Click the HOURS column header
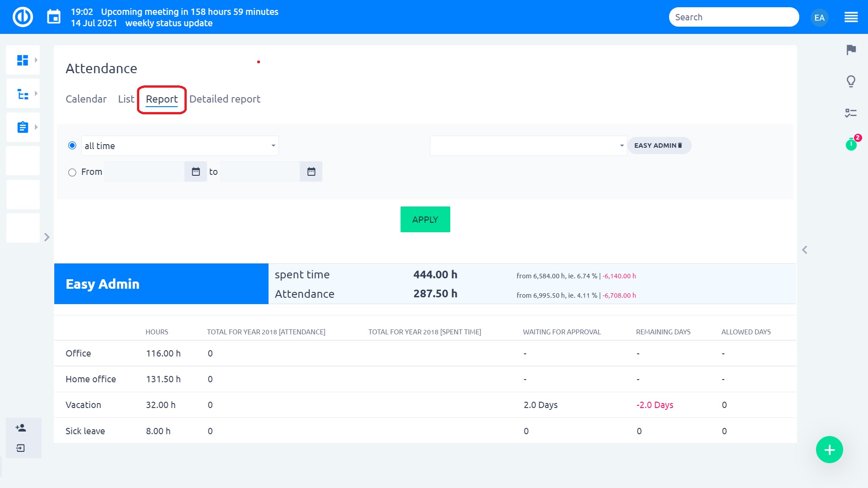The height and width of the screenshot is (488, 868). click(157, 332)
